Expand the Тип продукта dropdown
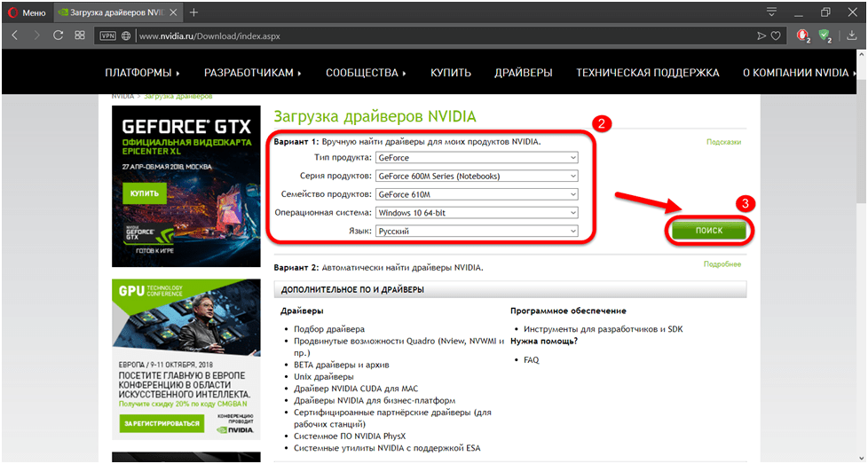This screenshot has width=868, height=464. tap(477, 158)
